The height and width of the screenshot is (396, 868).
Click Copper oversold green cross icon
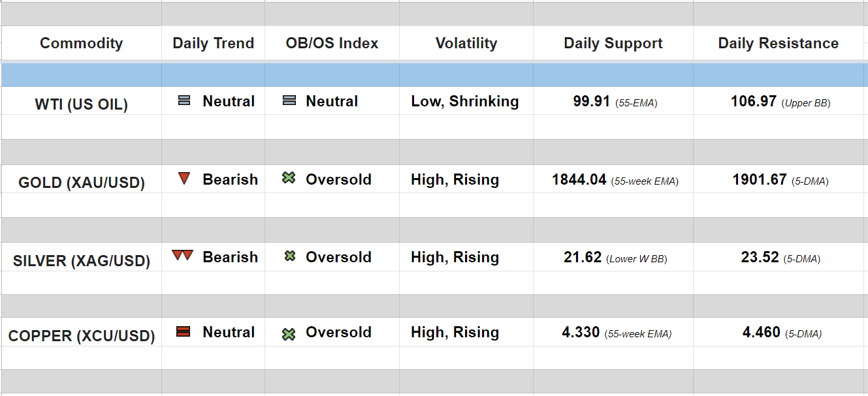[289, 334]
